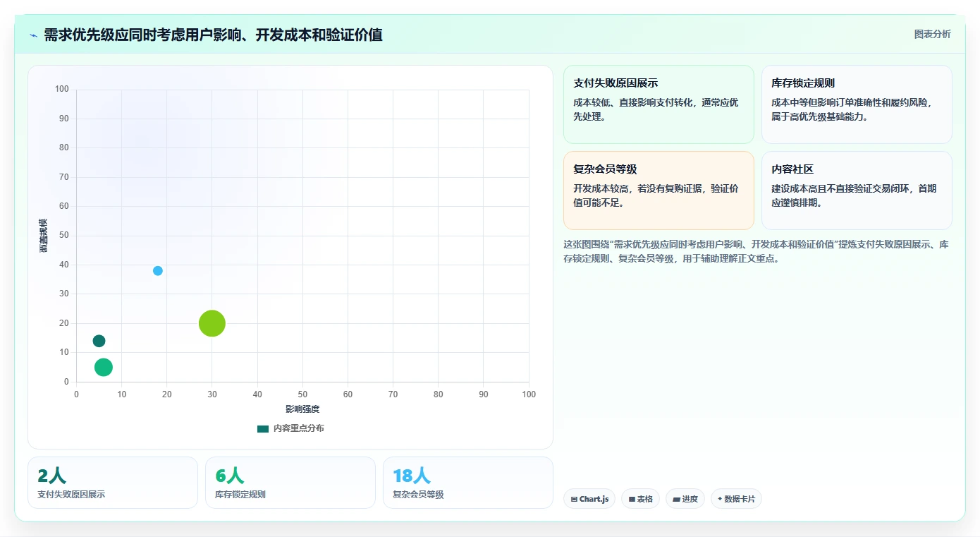
Task: Click the 覆盖规模 y-axis title
Action: (44, 236)
